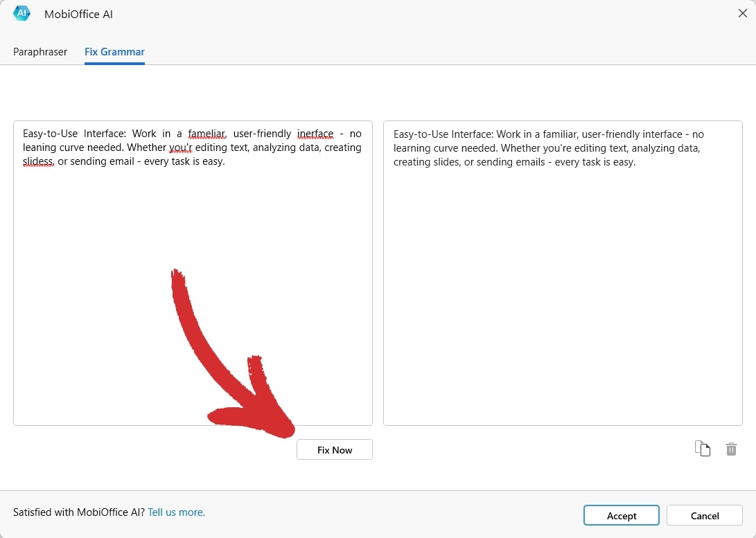Click the underlined word 'inerface'

[x=315, y=133]
